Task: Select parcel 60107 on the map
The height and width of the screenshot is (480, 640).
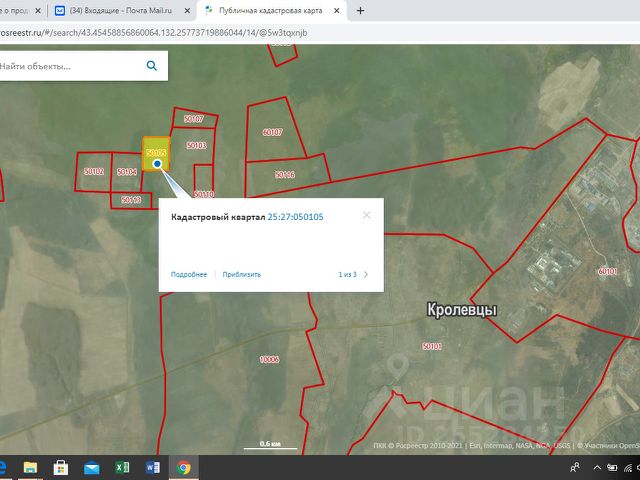Action: click(272, 132)
